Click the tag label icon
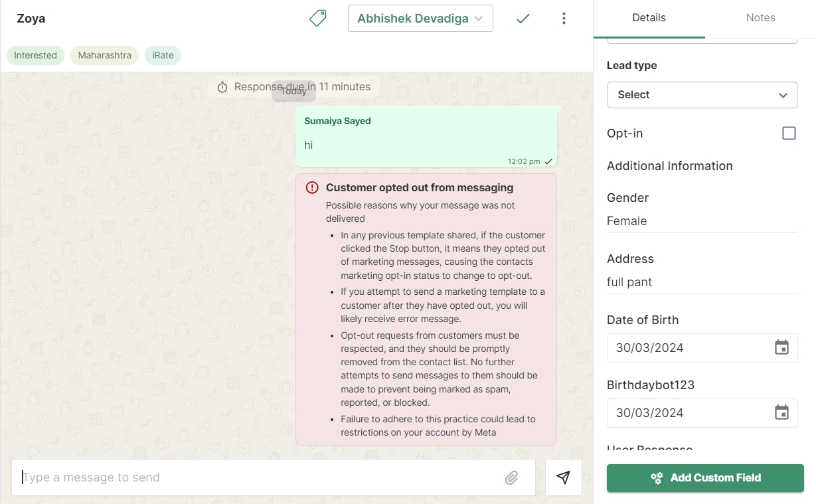 click(x=318, y=19)
